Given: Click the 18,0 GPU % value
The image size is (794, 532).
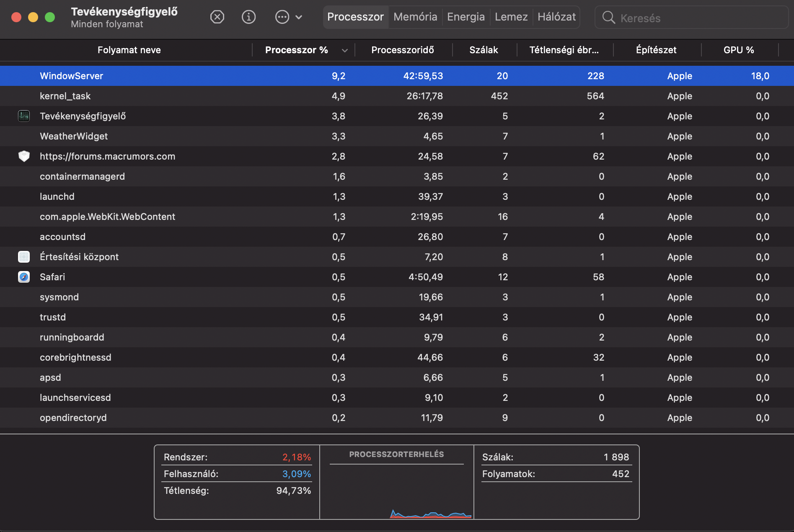Looking at the screenshot, I should click(760, 76).
